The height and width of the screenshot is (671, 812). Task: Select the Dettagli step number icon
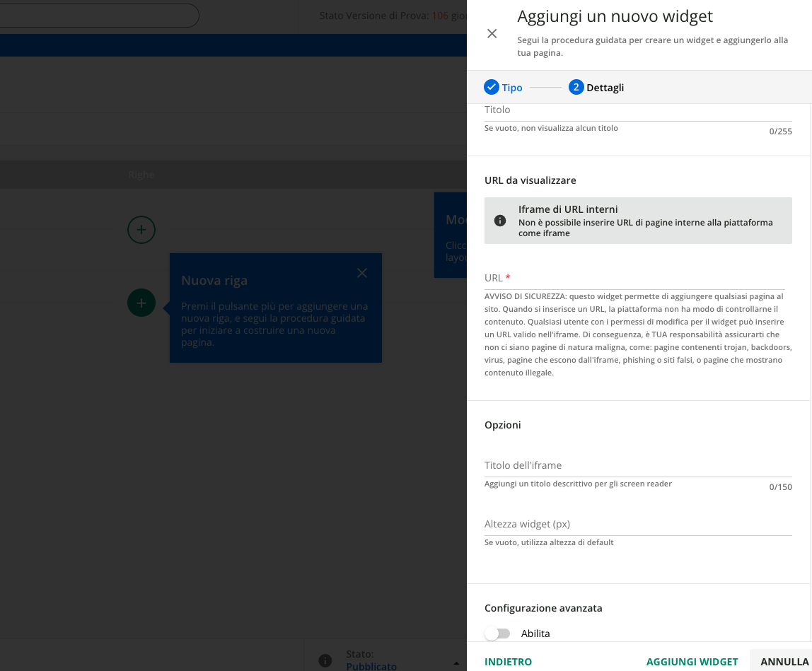click(576, 87)
